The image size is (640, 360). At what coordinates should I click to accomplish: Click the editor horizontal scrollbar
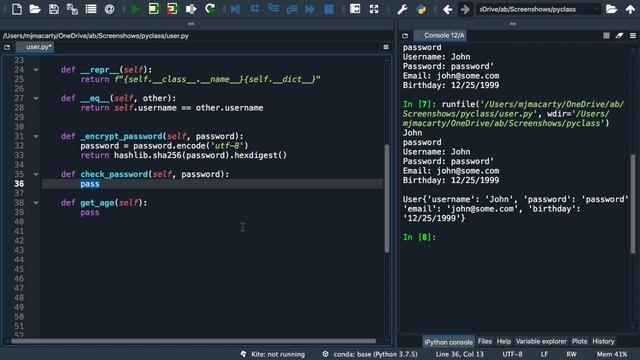click(x=193, y=341)
